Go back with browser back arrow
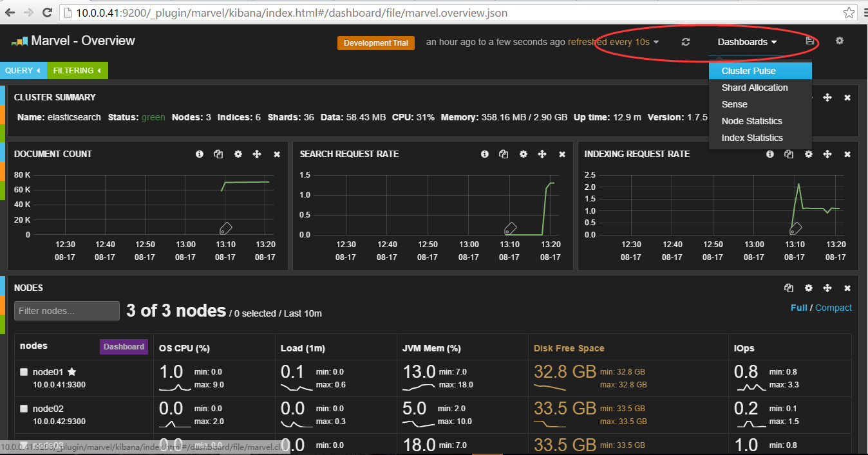868x455 pixels. click(x=10, y=12)
